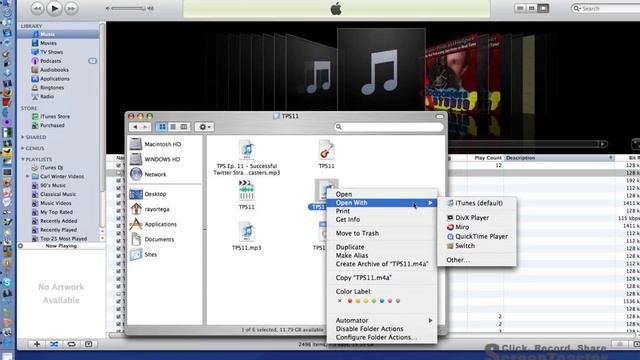Select the Classical Music playlist
This screenshot has width=640, height=360.
[58, 194]
